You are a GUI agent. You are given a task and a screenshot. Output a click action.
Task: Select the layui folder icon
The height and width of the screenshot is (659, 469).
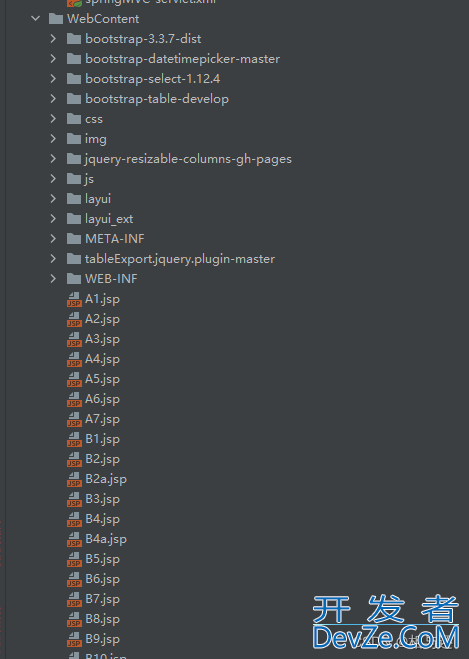point(74,199)
